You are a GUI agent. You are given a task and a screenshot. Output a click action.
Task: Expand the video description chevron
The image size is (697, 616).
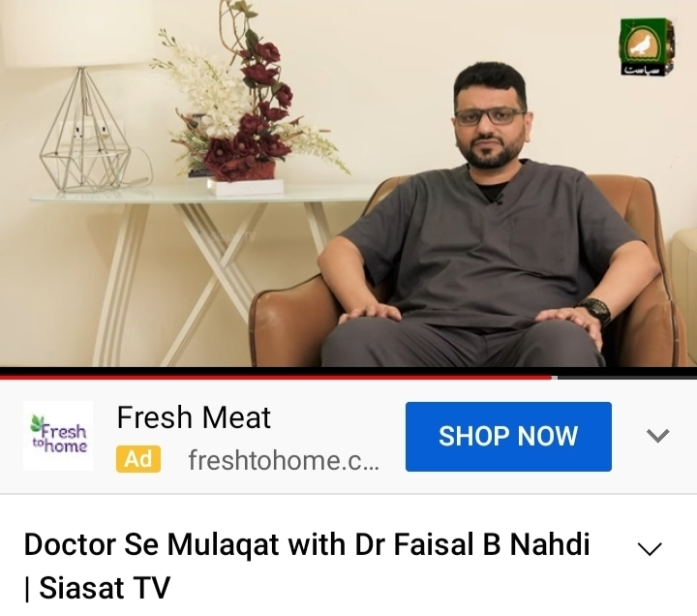pyautogui.click(x=650, y=548)
